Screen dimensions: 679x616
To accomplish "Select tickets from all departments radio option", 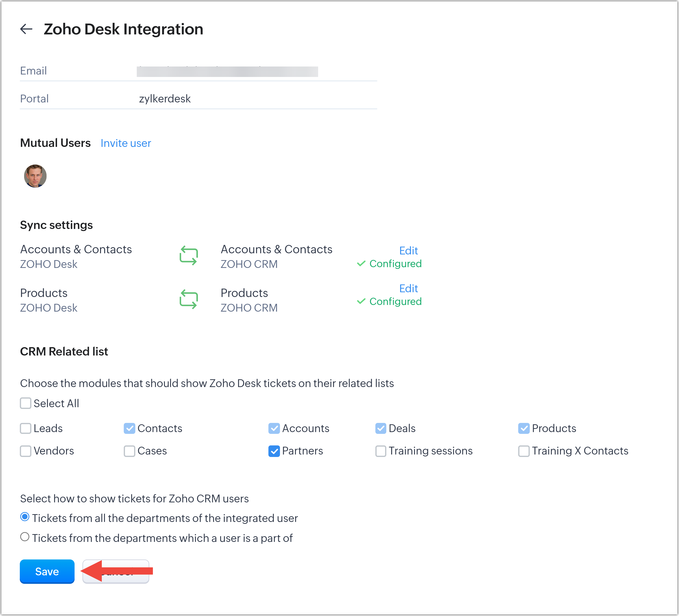I will [25, 517].
